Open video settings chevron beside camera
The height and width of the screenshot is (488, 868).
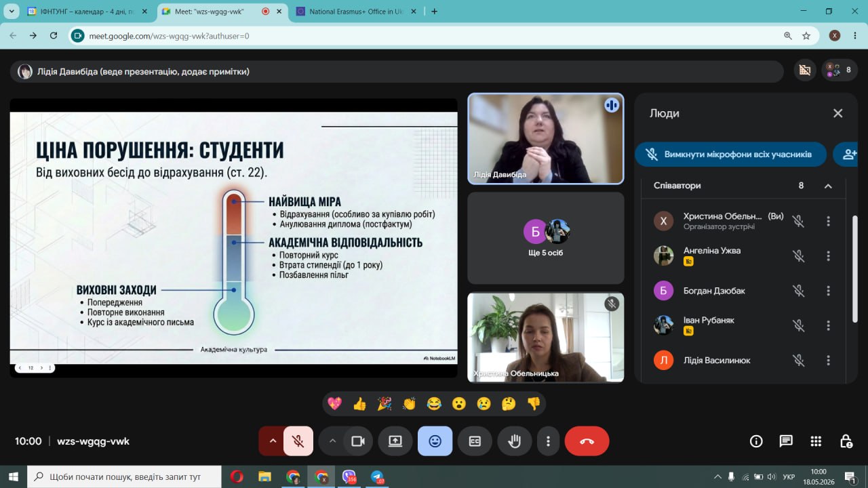coord(332,441)
